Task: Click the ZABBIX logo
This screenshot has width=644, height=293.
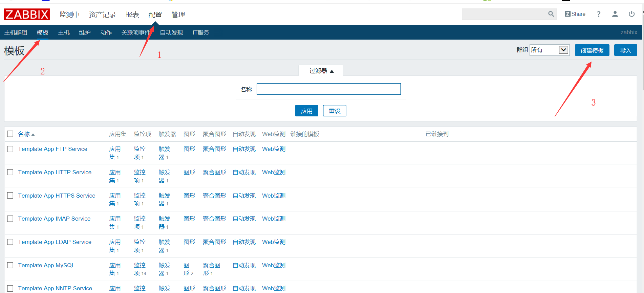Action: pyautogui.click(x=27, y=15)
